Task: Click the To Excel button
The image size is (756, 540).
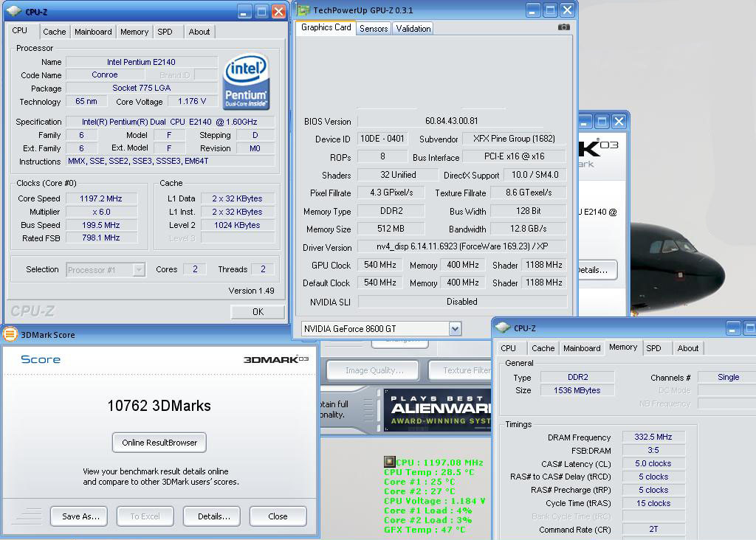Action: 145,516
